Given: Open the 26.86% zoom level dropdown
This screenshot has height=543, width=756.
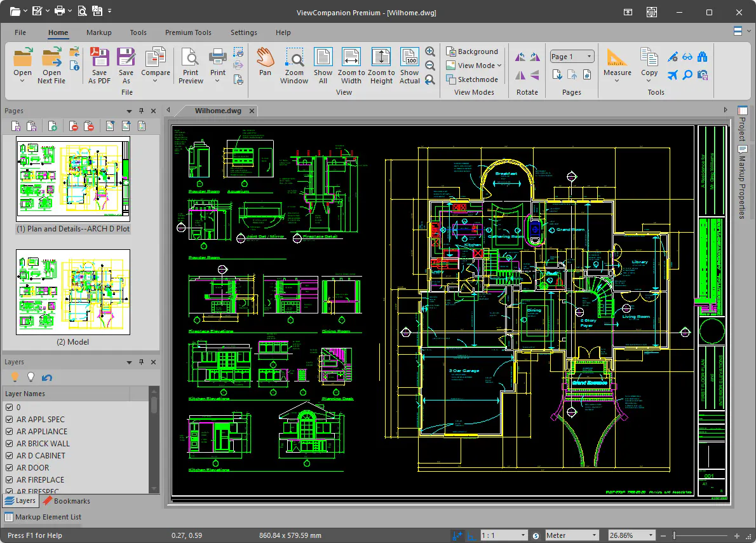Looking at the screenshot, I should pos(631,535).
